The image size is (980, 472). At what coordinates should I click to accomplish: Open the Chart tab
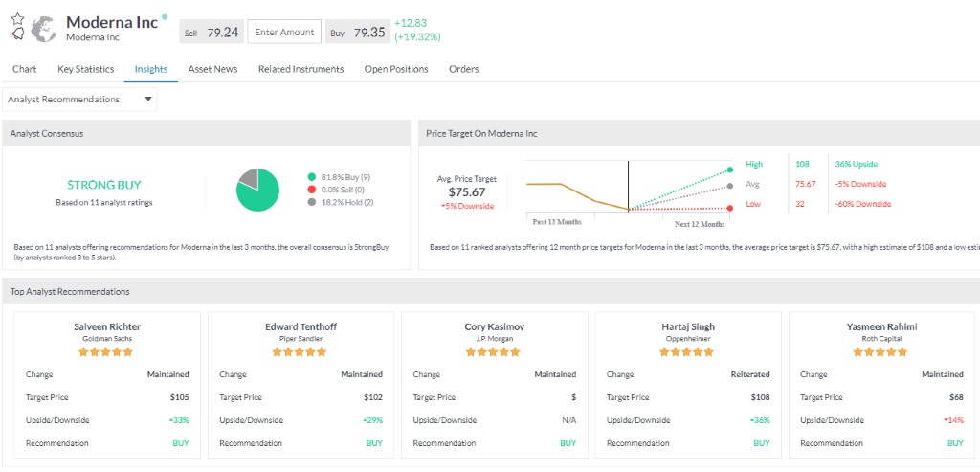coord(24,69)
